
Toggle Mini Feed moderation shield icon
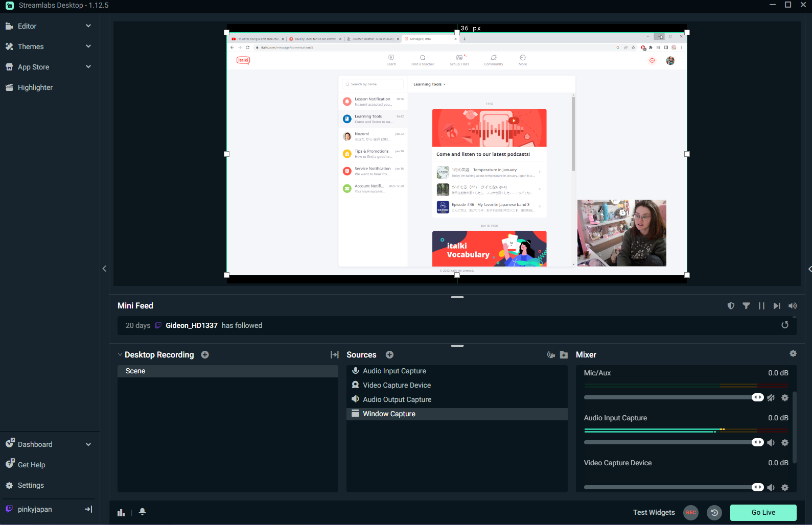pyautogui.click(x=731, y=306)
